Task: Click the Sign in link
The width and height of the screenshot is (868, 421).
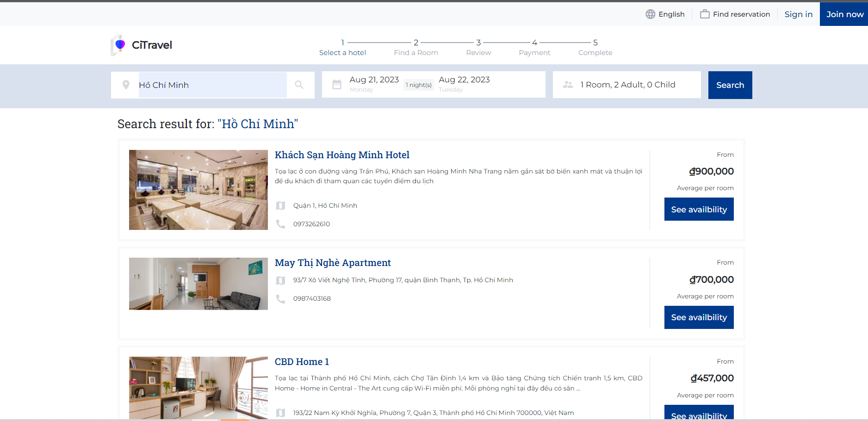Action: pyautogui.click(x=799, y=14)
